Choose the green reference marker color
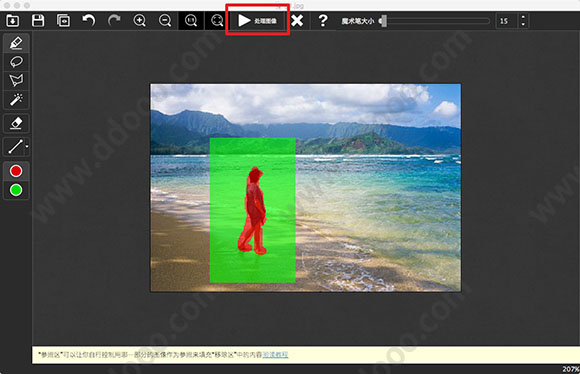The height and width of the screenshot is (374, 580). [x=16, y=190]
